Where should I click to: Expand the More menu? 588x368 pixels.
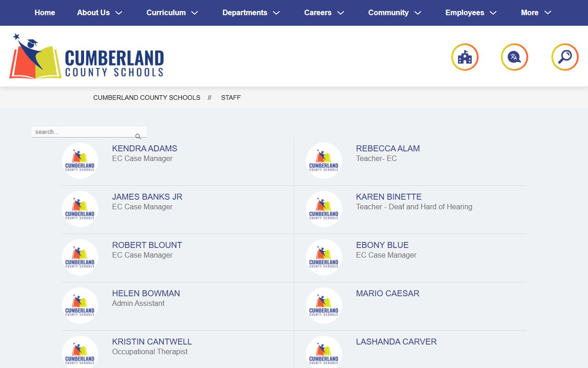tap(536, 13)
